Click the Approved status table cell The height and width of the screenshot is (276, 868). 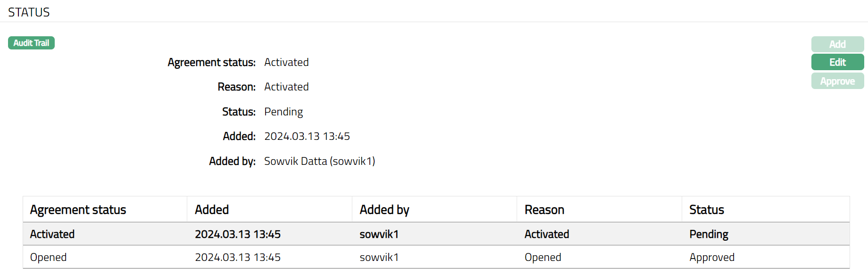712,257
